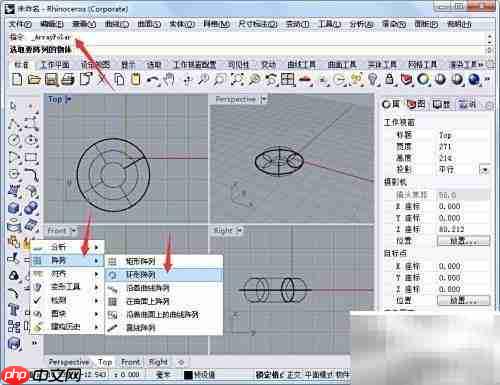Switch to the Perspective viewport tab at bottom
Image resolution: width=500 pixels, height=385 pixels.
69,362
